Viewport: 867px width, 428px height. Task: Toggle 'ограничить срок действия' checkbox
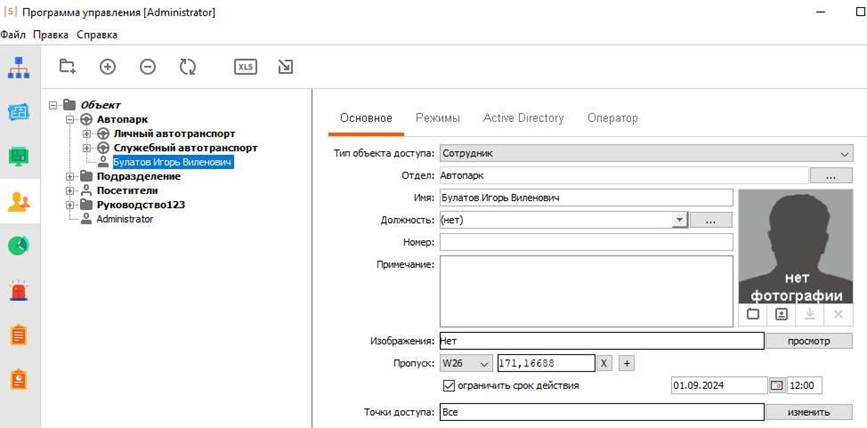coord(448,385)
